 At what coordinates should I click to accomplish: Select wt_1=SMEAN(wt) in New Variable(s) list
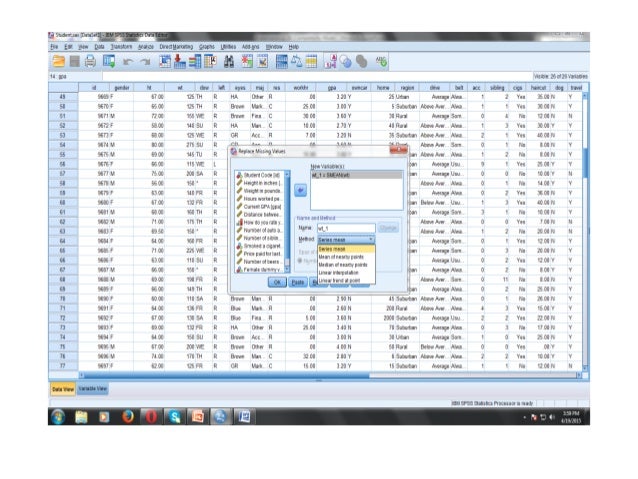click(356, 175)
